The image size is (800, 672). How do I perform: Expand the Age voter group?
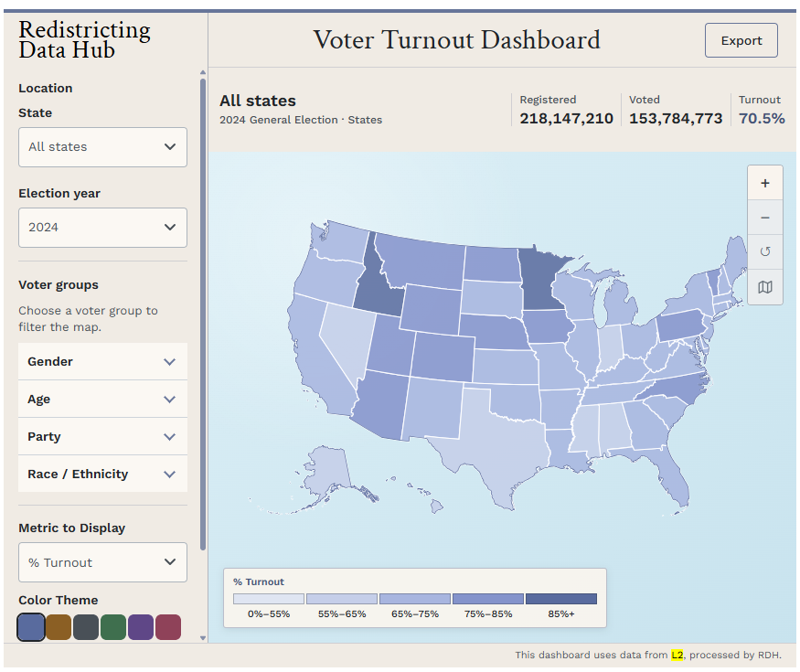[x=102, y=399]
